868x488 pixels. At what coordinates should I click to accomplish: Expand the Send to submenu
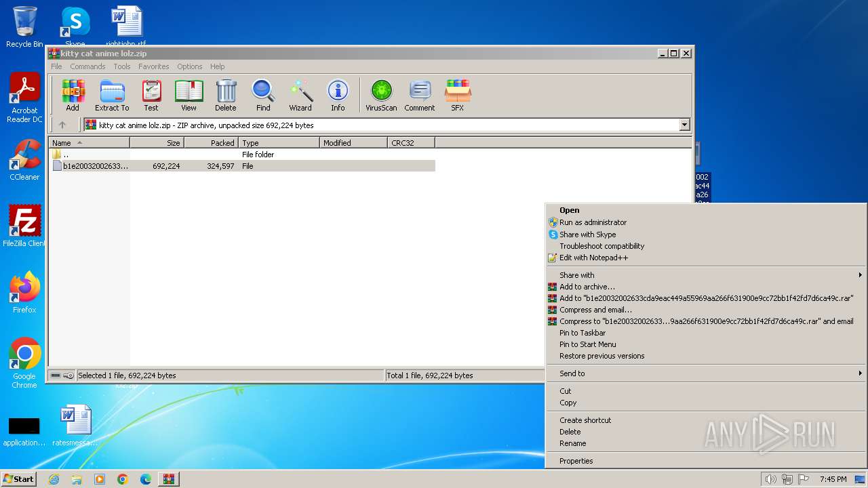[705, 373]
